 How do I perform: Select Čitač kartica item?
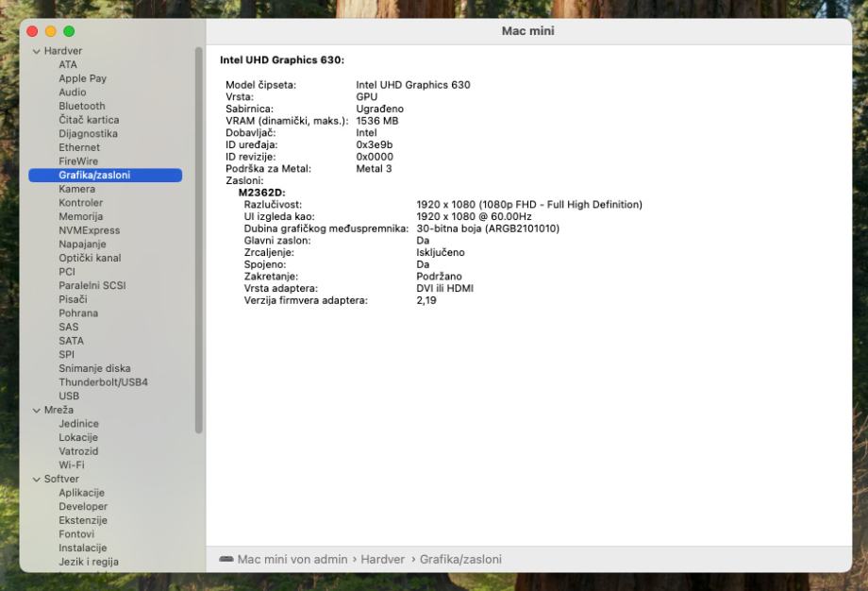(89, 120)
